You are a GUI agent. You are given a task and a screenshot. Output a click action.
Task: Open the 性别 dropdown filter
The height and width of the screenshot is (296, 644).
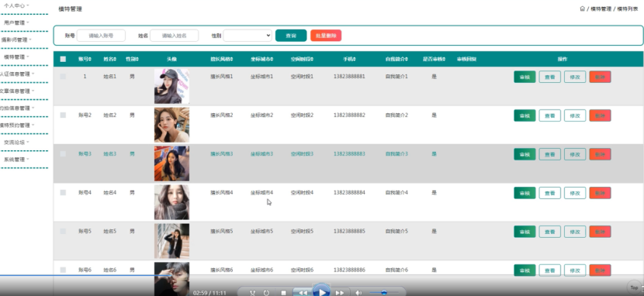coord(248,36)
